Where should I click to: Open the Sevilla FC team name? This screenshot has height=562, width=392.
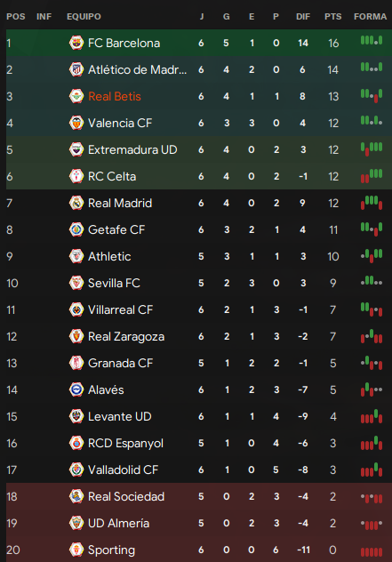point(114,283)
